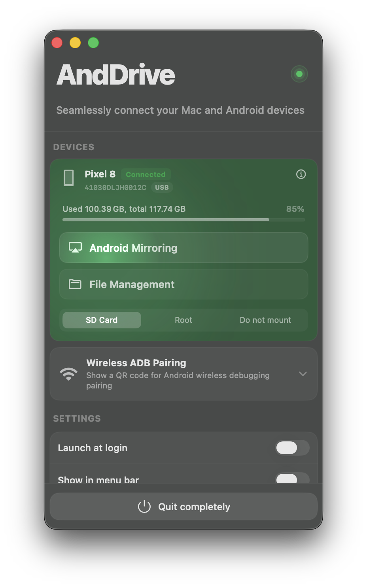This screenshot has width=367, height=588.
Task: Open device info with the info icon
Action: point(301,174)
